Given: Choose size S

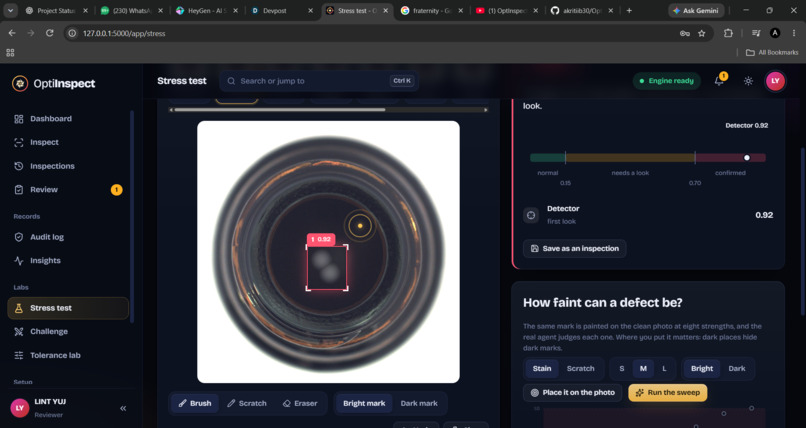Looking at the screenshot, I should click(621, 368).
